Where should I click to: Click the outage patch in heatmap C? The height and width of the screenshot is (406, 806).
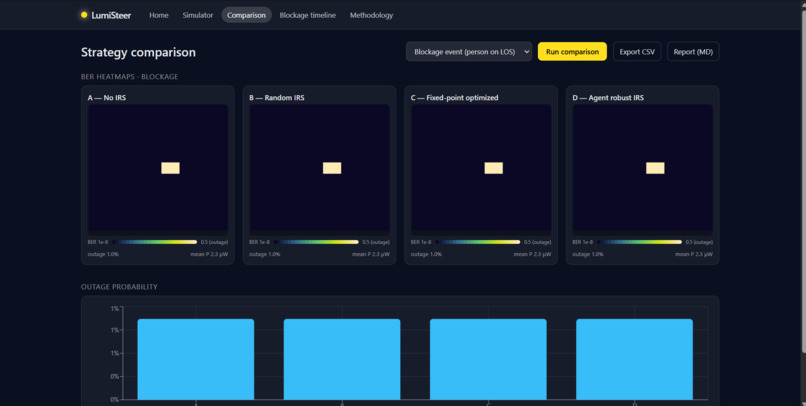[x=493, y=168]
